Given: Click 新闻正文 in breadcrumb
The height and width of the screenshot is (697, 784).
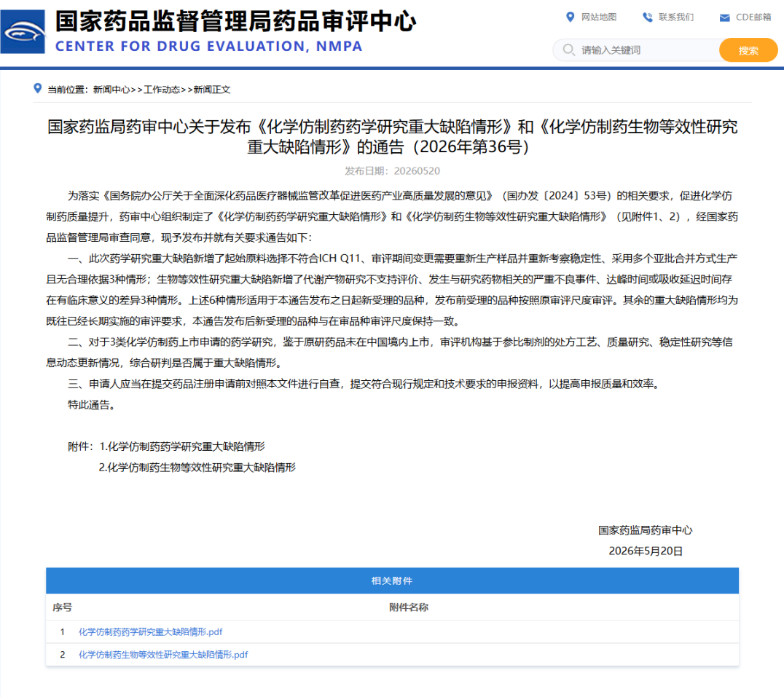Looking at the screenshot, I should 212,90.
